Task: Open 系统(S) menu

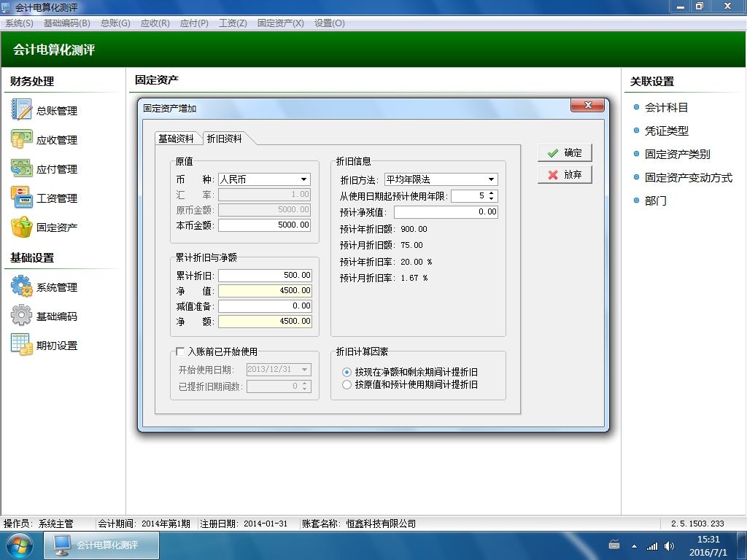Action: click(x=19, y=23)
